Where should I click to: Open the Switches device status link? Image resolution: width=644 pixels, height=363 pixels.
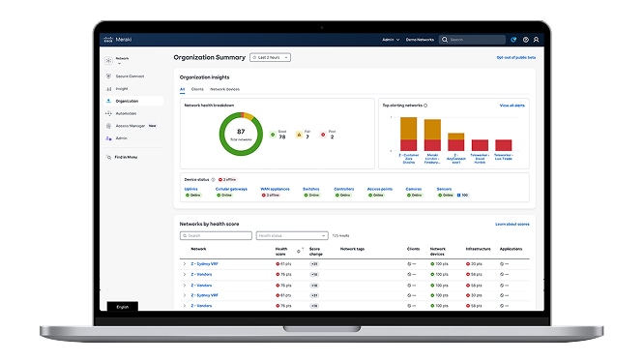coord(311,189)
